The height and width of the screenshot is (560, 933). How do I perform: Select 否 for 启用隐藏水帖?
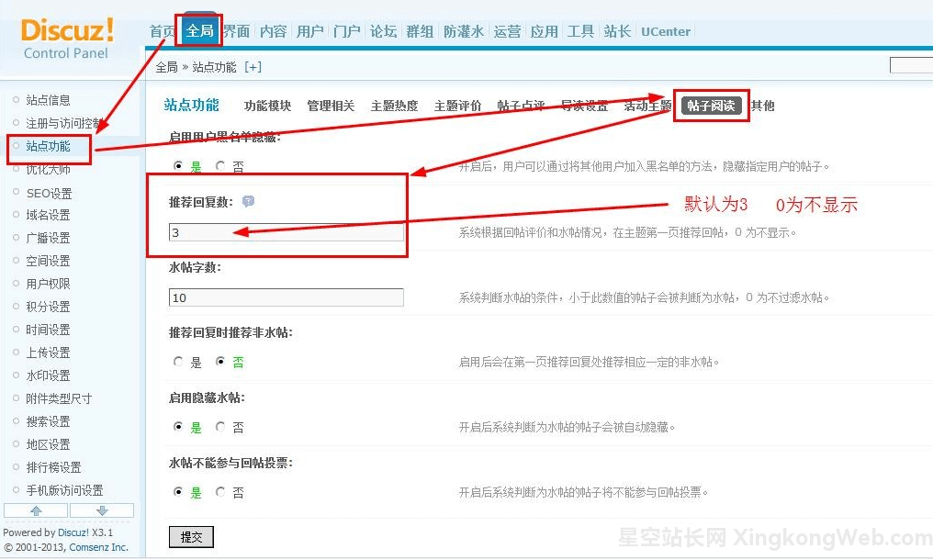click(219, 427)
